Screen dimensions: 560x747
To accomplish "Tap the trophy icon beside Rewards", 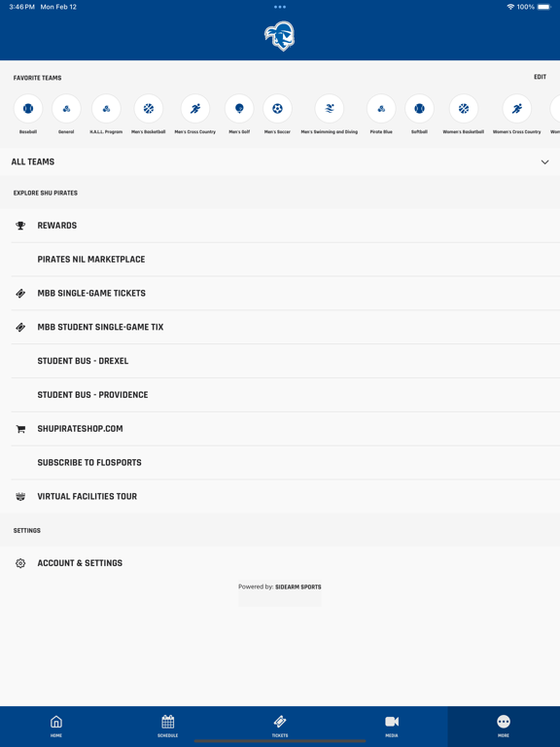I will pyautogui.click(x=20, y=226).
